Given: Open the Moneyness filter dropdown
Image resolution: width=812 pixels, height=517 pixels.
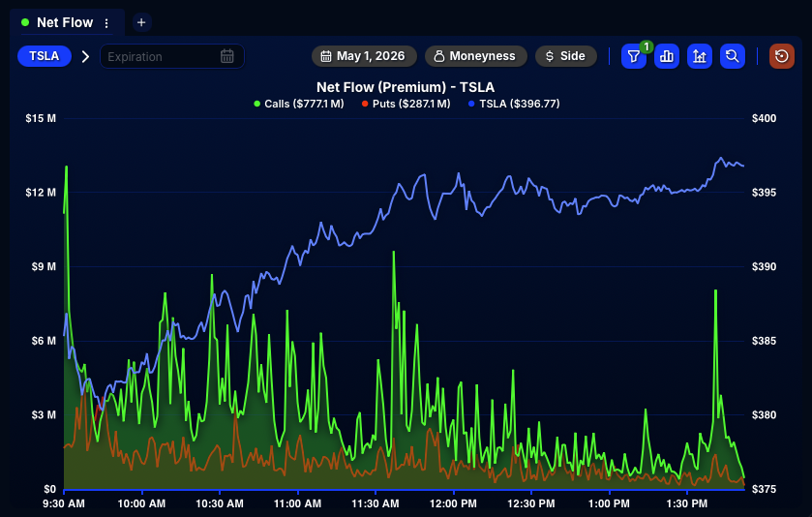Looking at the screenshot, I should point(476,56).
